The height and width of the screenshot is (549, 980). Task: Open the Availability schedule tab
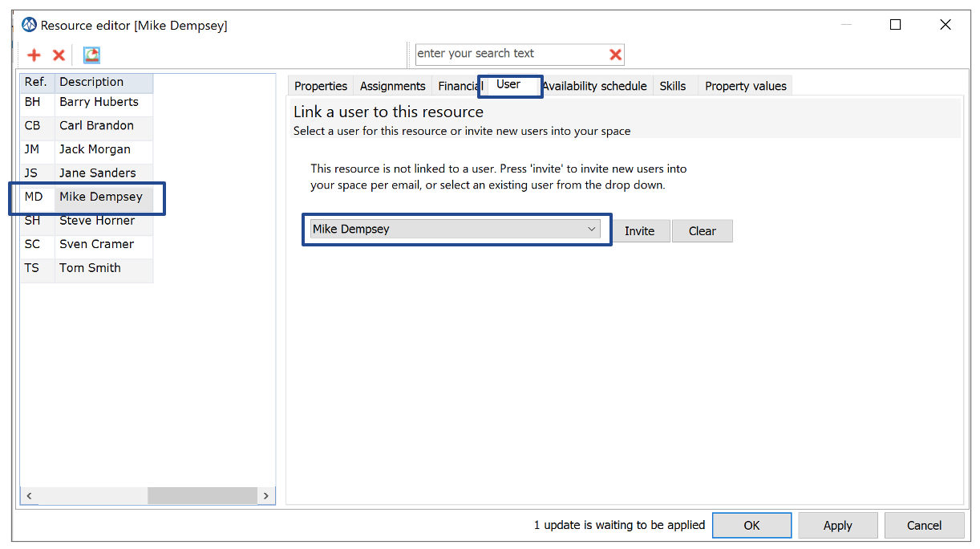594,86
